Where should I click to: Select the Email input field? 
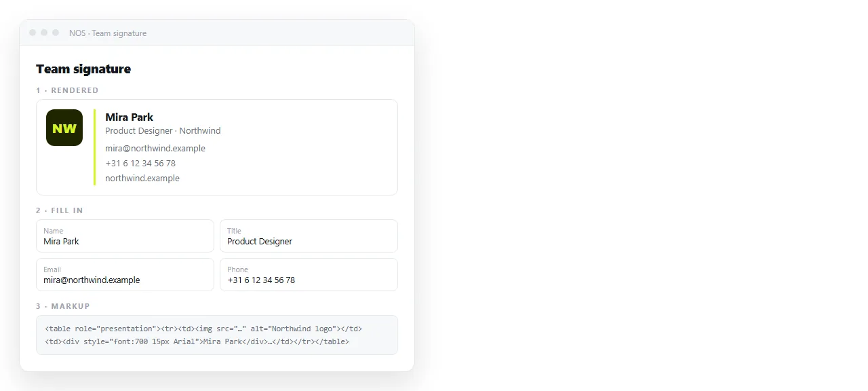click(125, 274)
